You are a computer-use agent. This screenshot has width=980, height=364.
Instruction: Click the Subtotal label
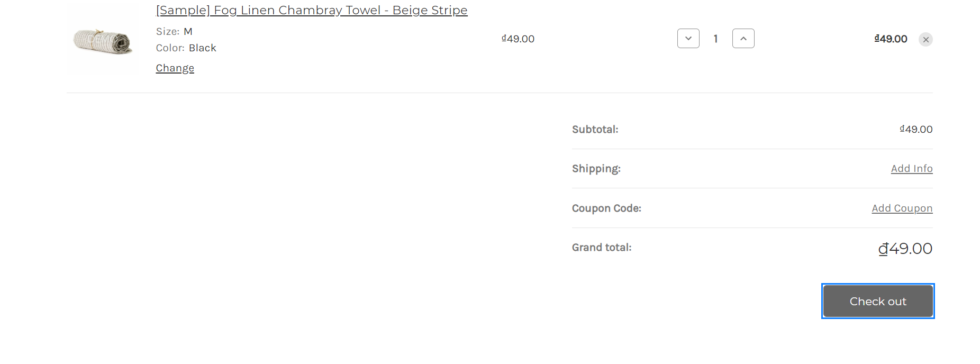595,130
